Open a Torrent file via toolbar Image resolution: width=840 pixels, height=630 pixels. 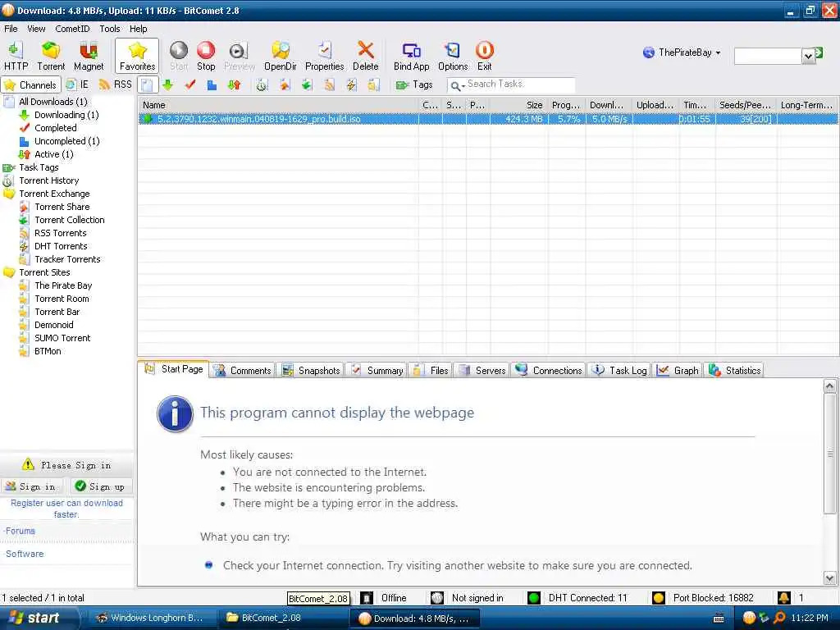coord(51,56)
